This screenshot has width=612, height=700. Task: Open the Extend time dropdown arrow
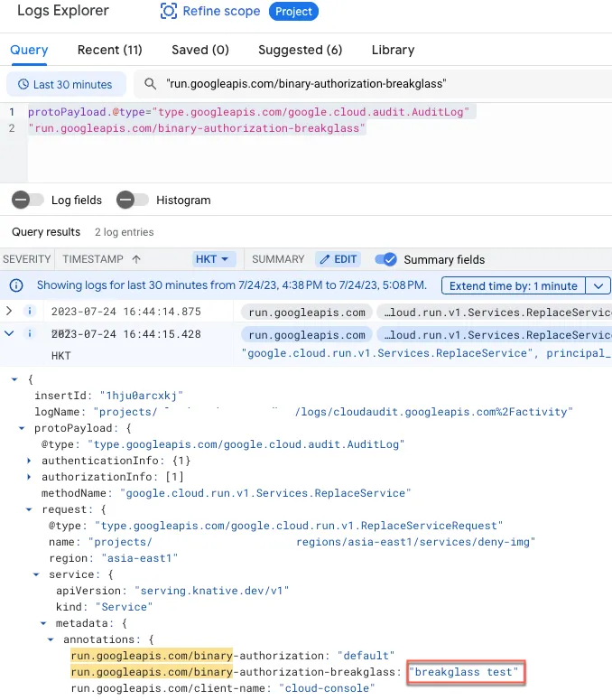tap(598, 285)
